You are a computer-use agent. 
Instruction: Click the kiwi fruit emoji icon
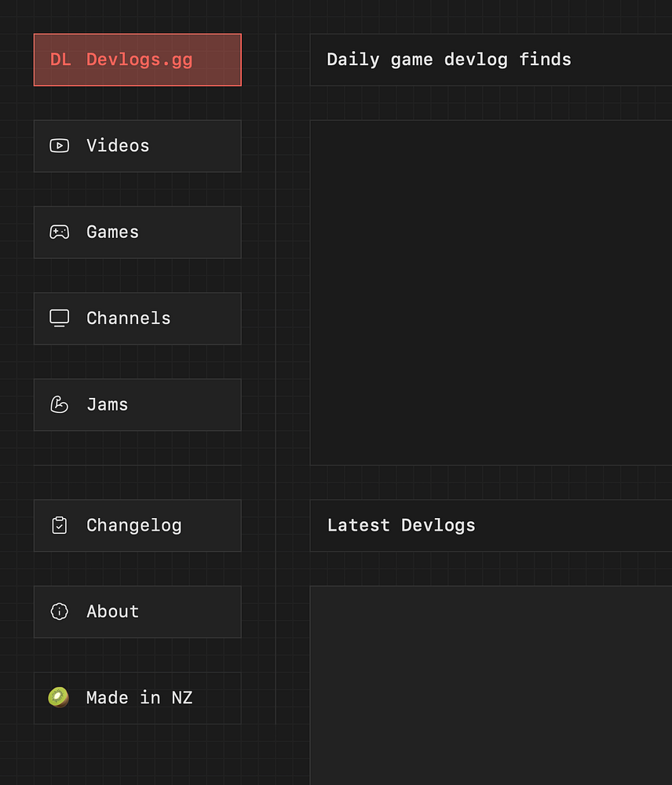(58, 697)
